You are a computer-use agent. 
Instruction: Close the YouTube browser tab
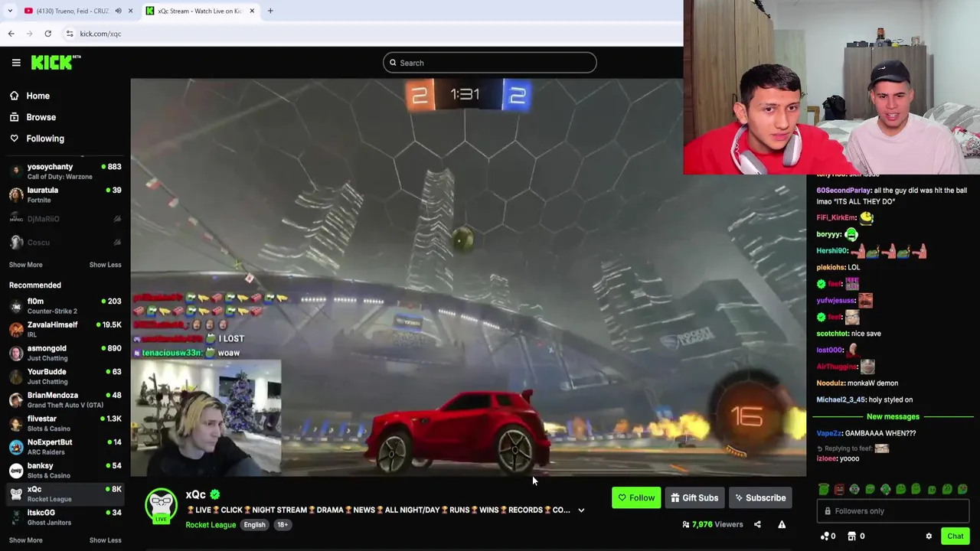130,11
